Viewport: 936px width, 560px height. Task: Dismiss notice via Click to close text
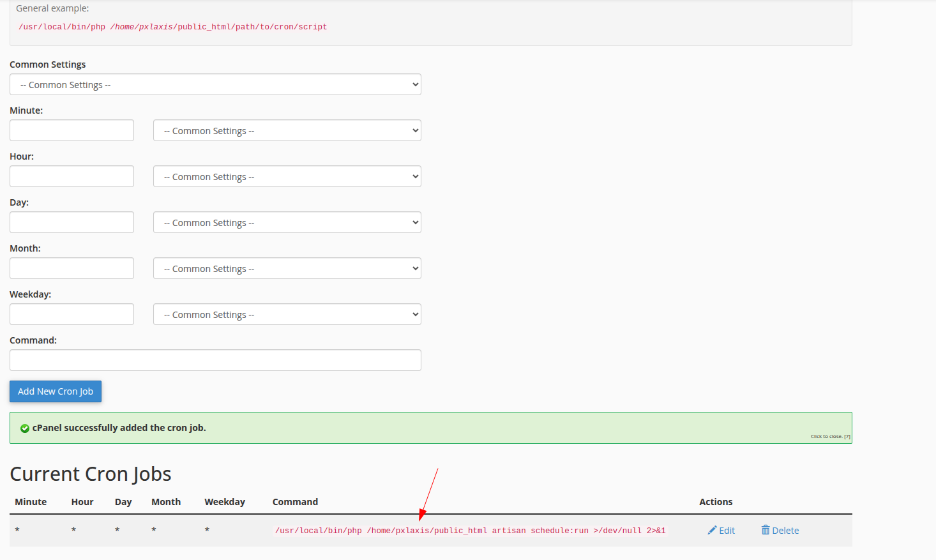[830, 437]
